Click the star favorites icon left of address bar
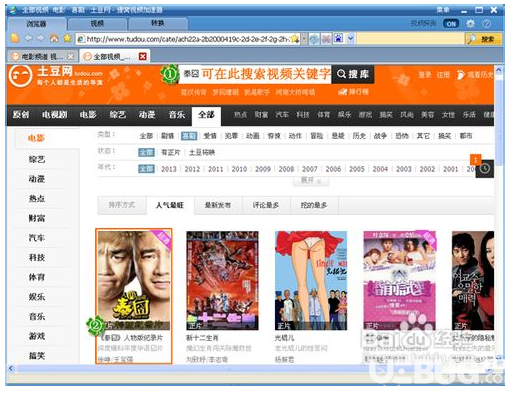Viewport: 518px width, 393px height. click(67, 39)
